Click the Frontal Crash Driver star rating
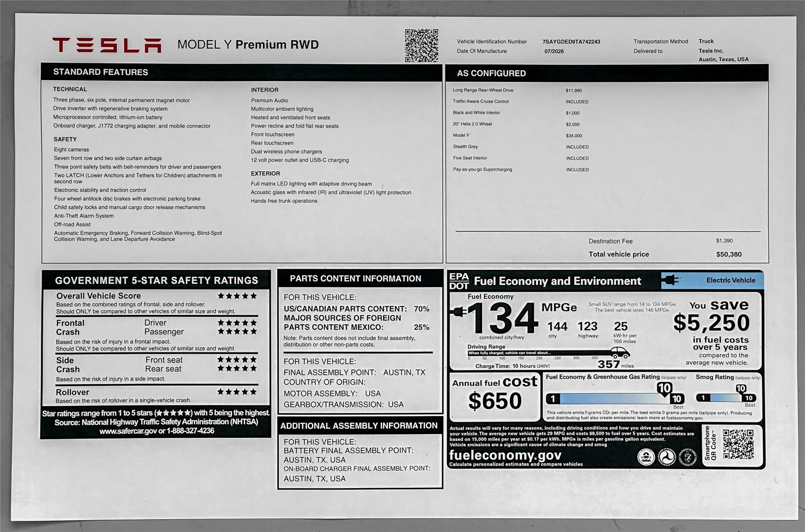Image resolution: width=805 pixels, height=532 pixels. pos(237,323)
